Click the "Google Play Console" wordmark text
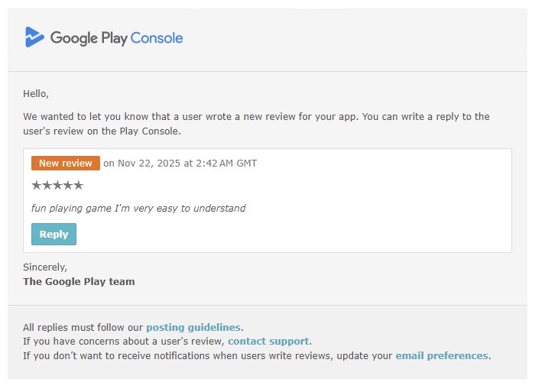This screenshot has height=392, width=545. point(116,37)
